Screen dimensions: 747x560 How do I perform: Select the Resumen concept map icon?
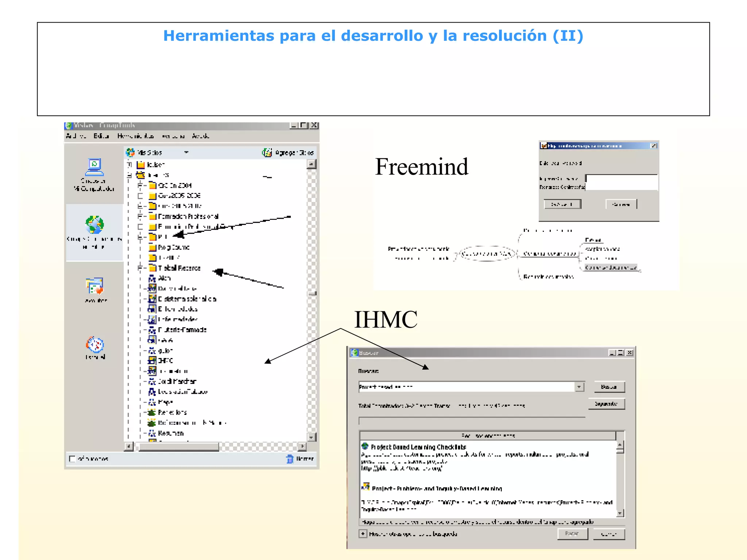coord(152,433)
